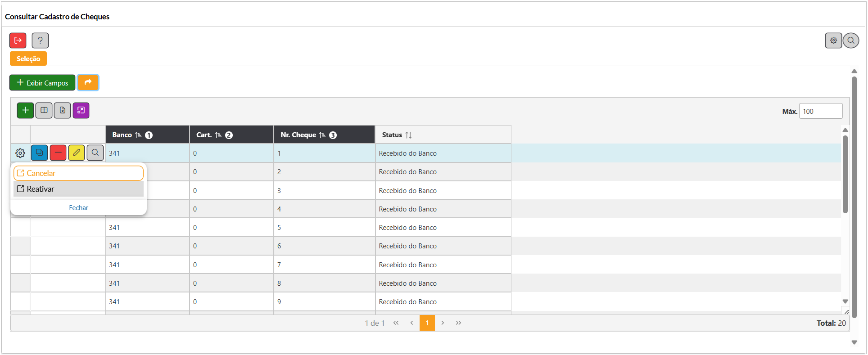Click the blue copy icon in first row
Screen dimensions: 868x355
39,153
